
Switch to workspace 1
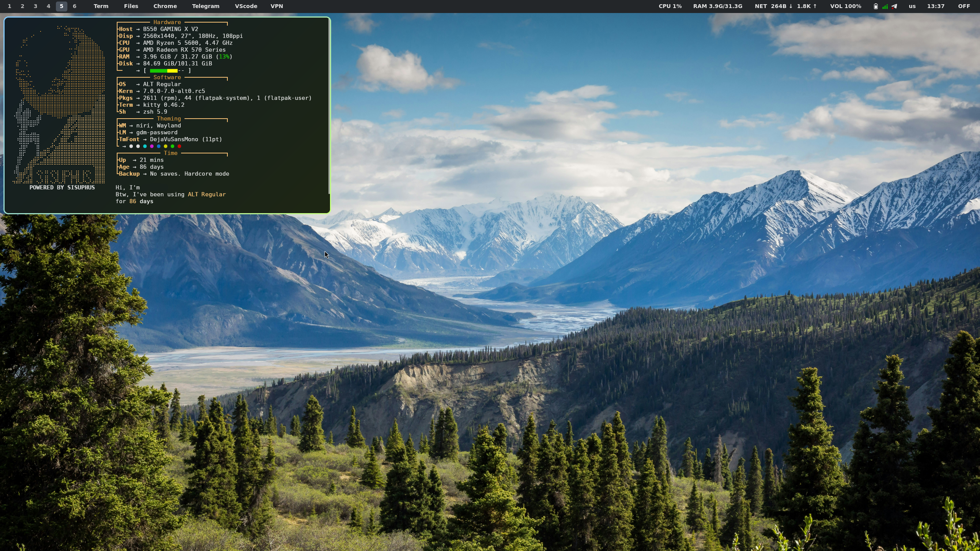click(x=10, y=6)
